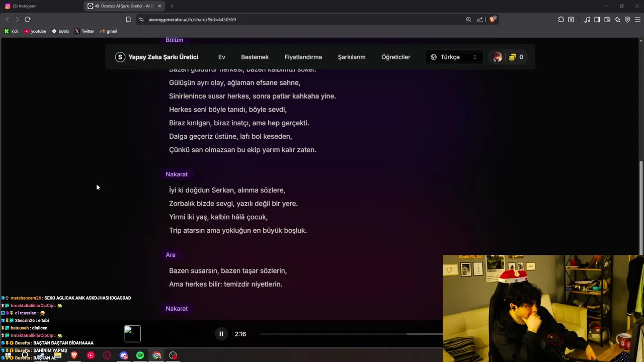Open the Twitter bookmark
The image size is (644, 362).
[x=84, y=31]
